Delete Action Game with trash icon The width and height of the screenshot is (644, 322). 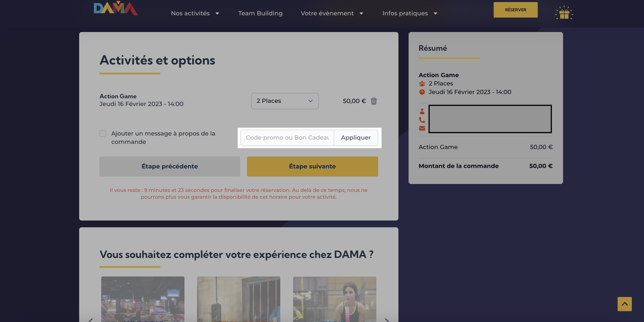[374, 101]
